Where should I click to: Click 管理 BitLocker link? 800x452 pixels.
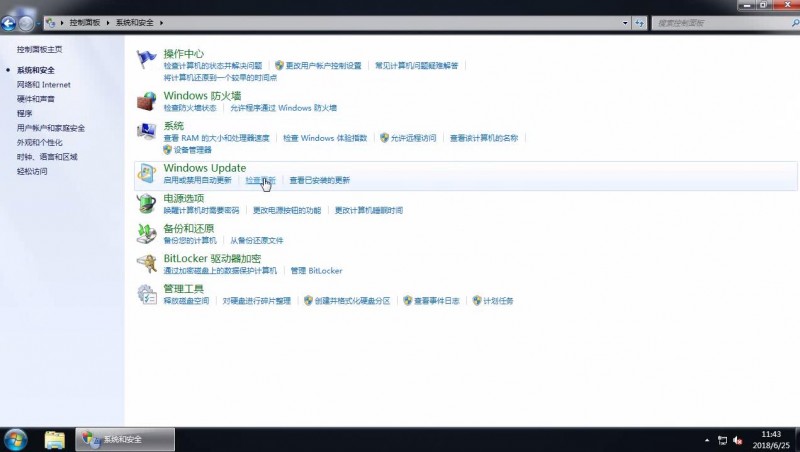click(316, 270)
